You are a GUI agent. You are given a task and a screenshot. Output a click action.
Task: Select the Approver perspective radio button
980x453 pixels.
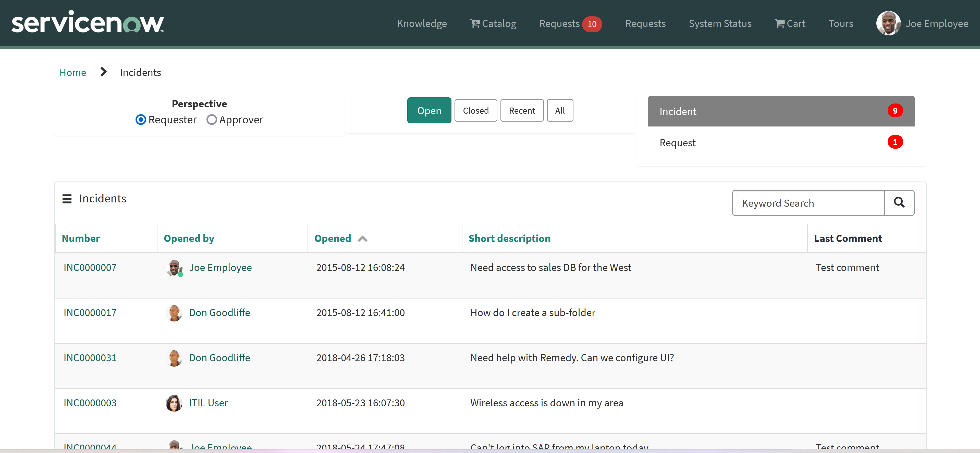click(212, 120)
